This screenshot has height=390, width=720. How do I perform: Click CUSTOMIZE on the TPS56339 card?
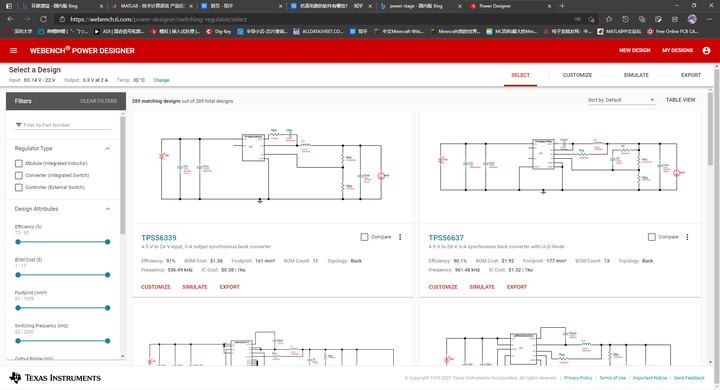click(156, 287)
